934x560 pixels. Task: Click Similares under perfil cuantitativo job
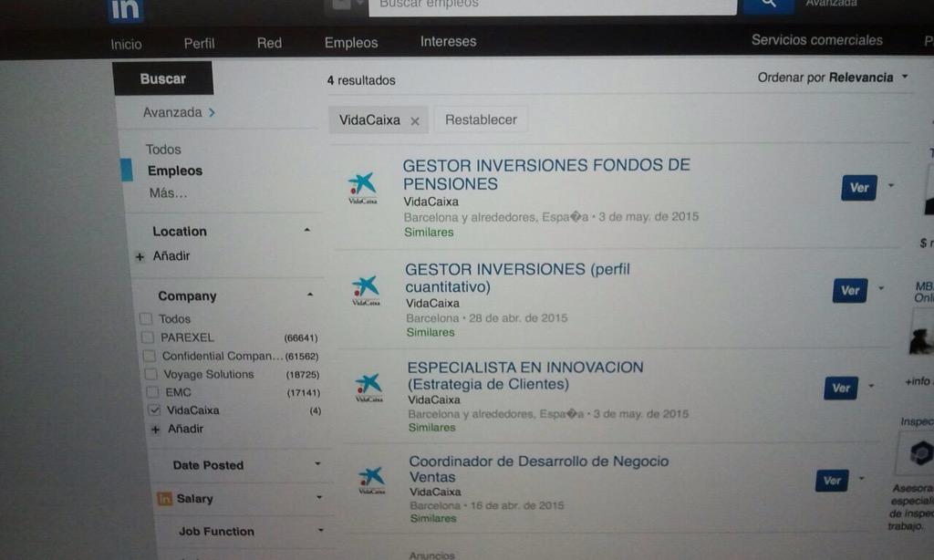click(x=431, y=332)
